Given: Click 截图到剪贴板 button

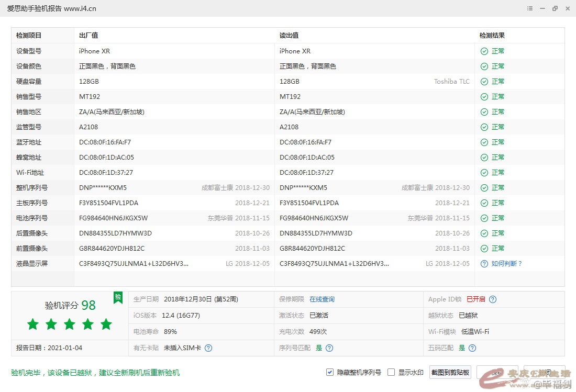Looking at the screenshot, I should click(450, 372).
